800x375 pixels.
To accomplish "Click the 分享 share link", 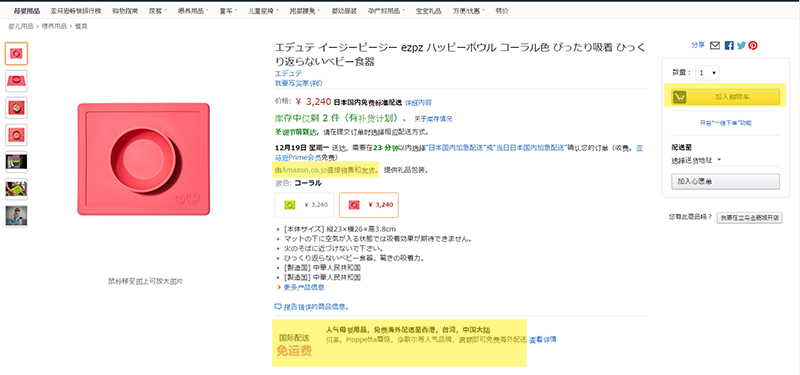I will (x=698, y=45).
